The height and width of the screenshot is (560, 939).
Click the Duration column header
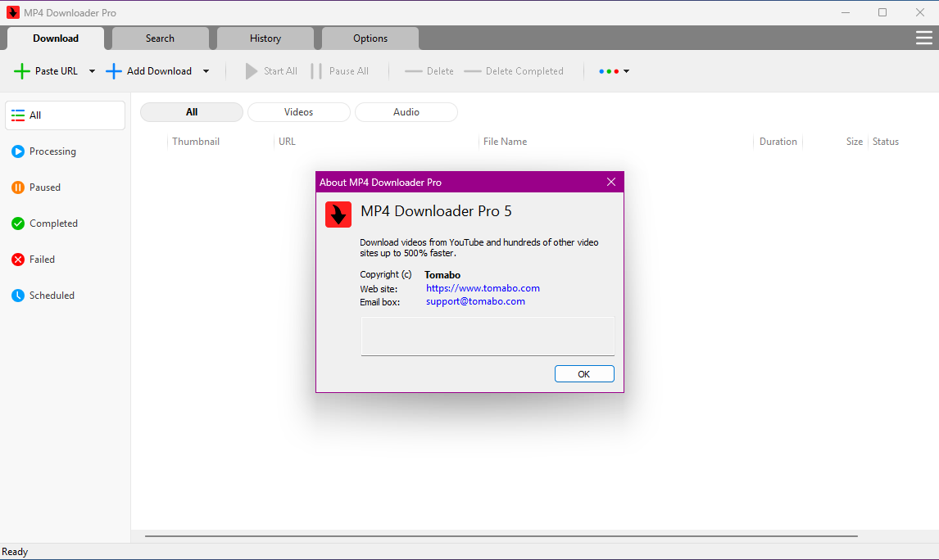coord(778,141)
